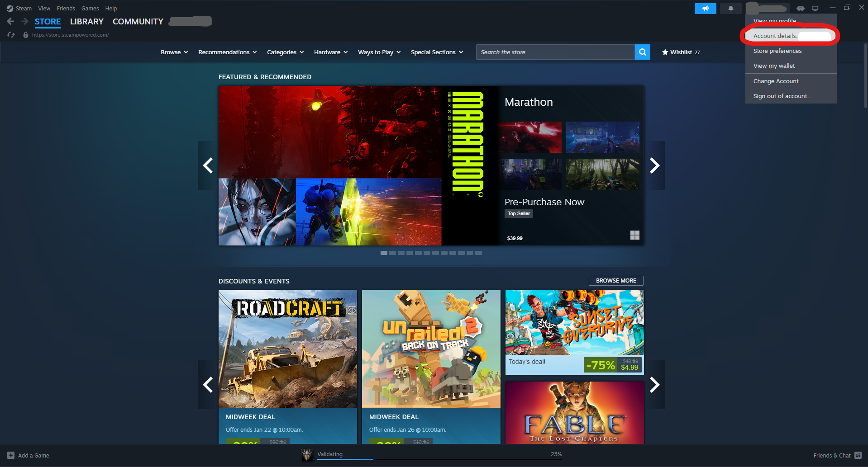Enter Big Picture mode via monitor icon
The width and height of the screenshot is (868, 467).
tap(815, 9)
